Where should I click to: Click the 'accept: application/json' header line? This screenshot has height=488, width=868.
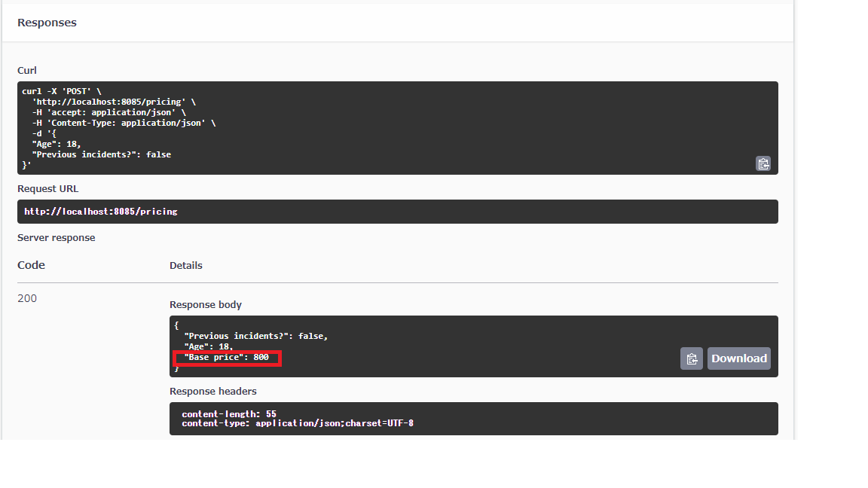[109, 112]
